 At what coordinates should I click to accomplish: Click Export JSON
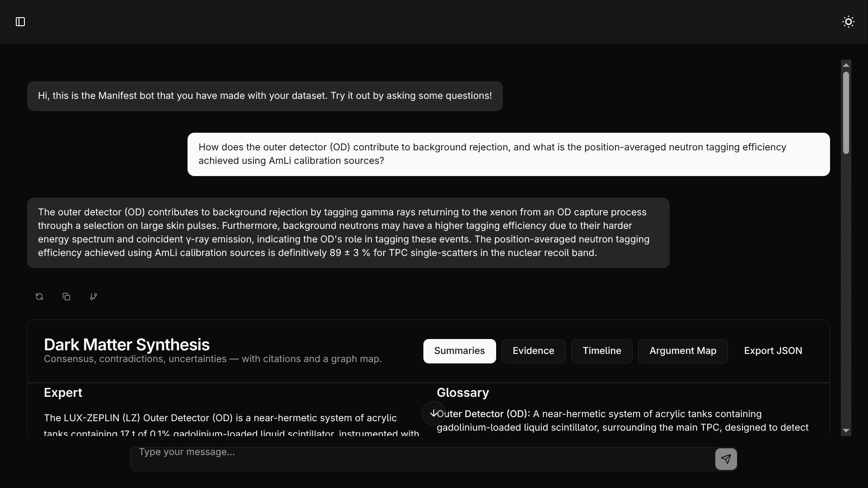coord(773,351)
